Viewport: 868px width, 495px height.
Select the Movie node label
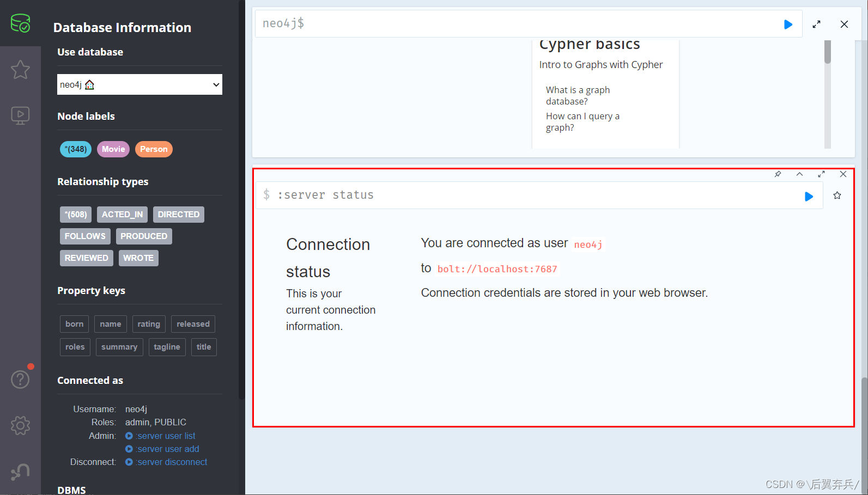[113, 149]
